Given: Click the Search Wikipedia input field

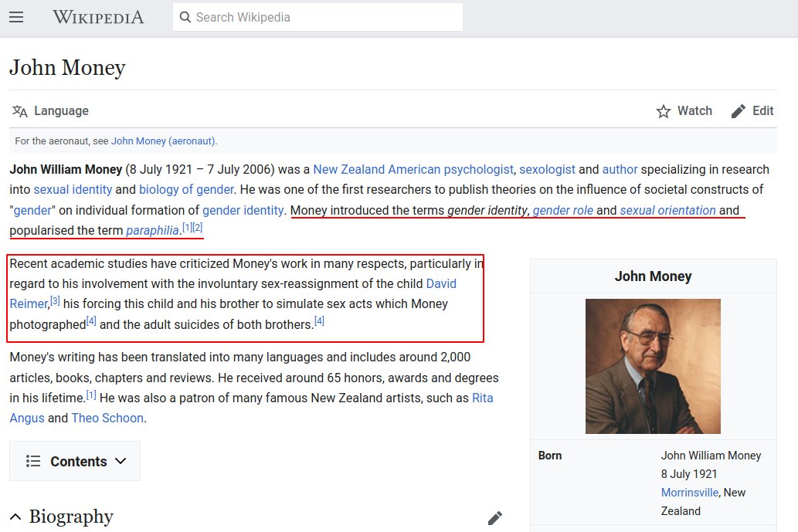Looking at the screenshot, I should [x=317, y=16].
